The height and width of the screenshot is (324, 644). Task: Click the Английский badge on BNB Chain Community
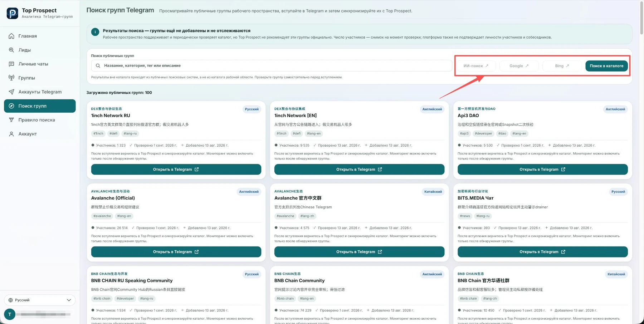[432, 275]
